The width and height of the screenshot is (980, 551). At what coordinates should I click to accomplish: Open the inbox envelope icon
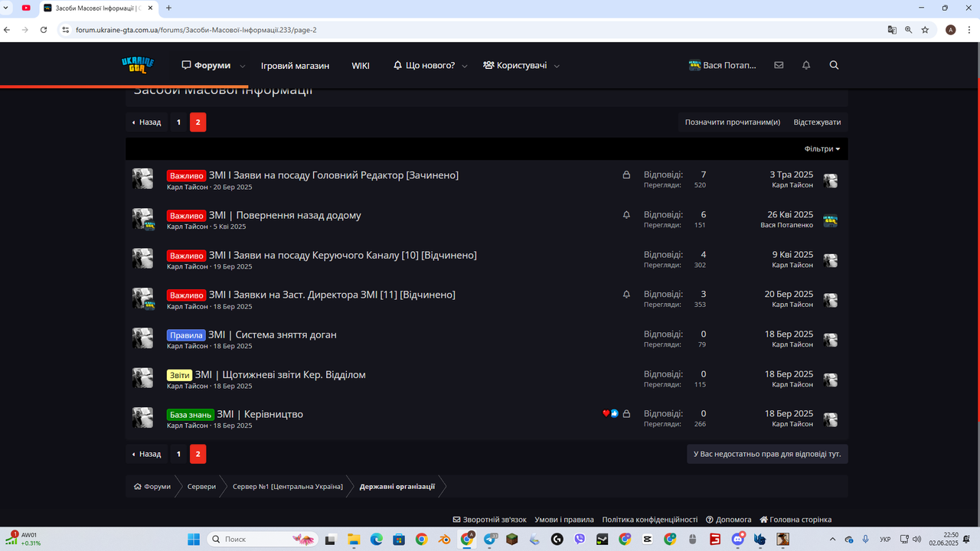(x=779, y=65)
